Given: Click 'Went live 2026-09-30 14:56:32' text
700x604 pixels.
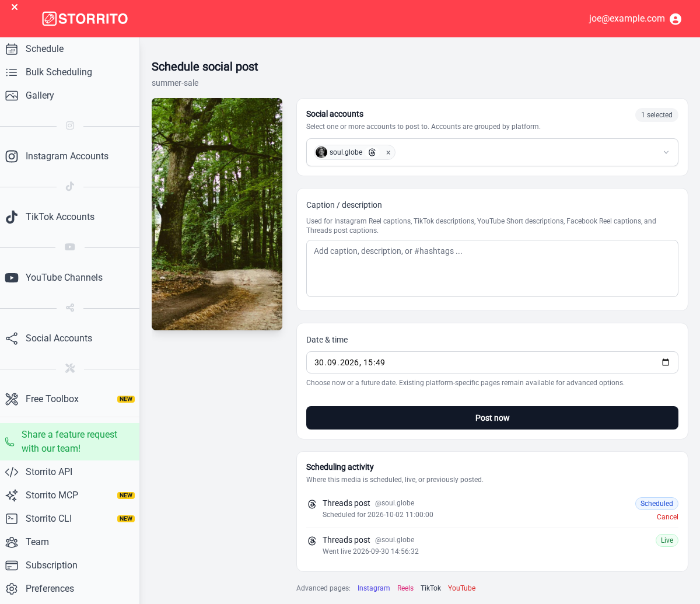Looking at the screenshot, I should click(x=370, y=551).
